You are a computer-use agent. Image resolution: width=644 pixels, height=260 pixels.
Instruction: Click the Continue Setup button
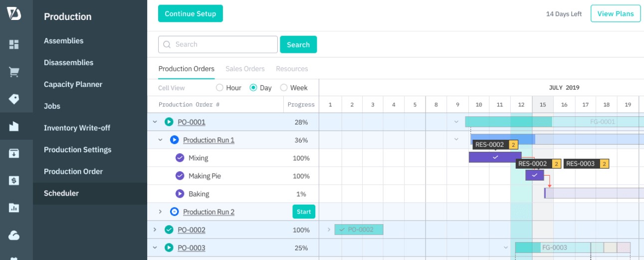191,13
